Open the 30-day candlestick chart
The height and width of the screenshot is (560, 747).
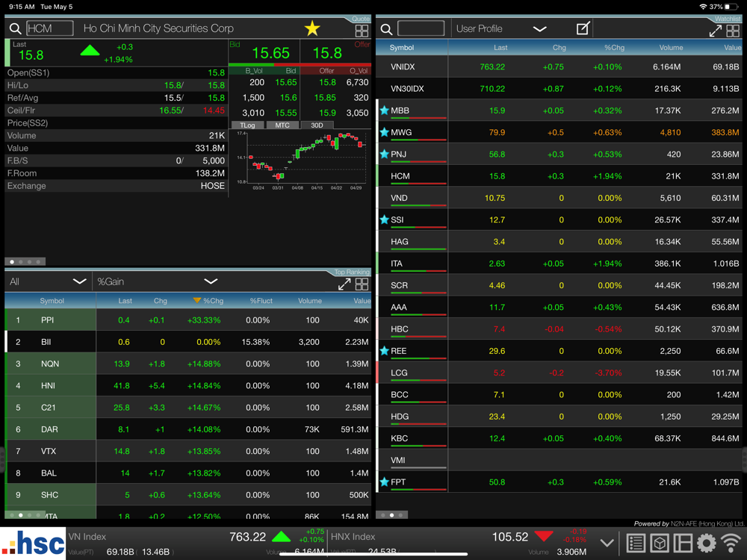(301, 161)
